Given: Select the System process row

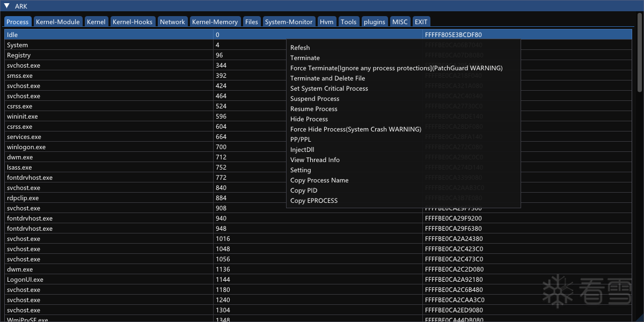Looking at the screenshot, I should 318,45.
